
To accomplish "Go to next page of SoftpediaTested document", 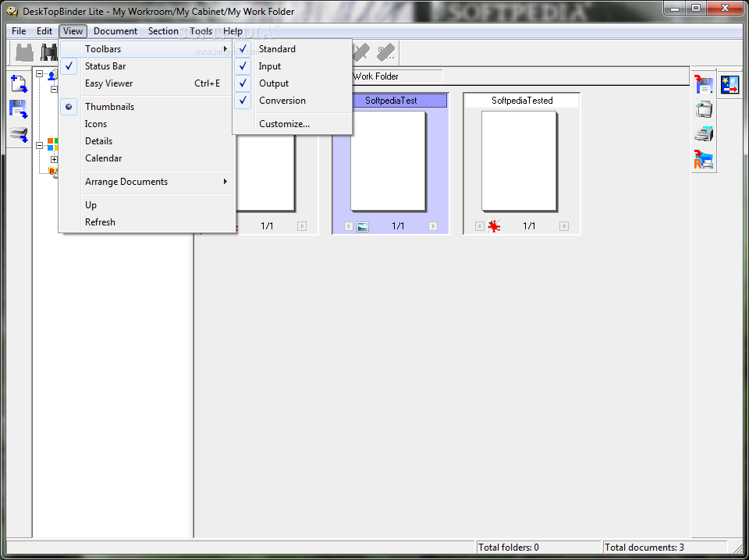I will tap(563, 226).
